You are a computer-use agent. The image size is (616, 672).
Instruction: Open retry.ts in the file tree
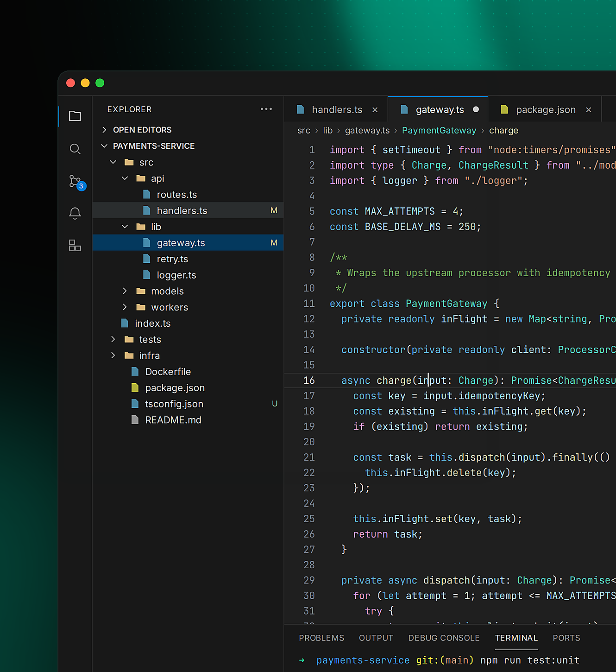click(x=188, y=259)
